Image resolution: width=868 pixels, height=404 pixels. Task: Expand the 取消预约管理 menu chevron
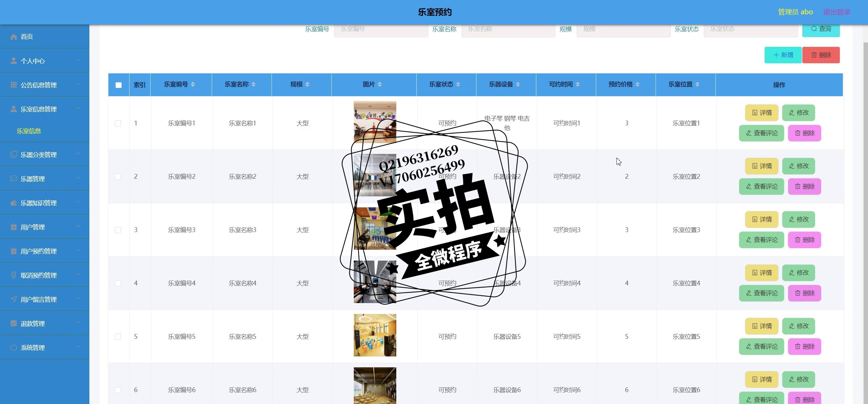[79, 274]
